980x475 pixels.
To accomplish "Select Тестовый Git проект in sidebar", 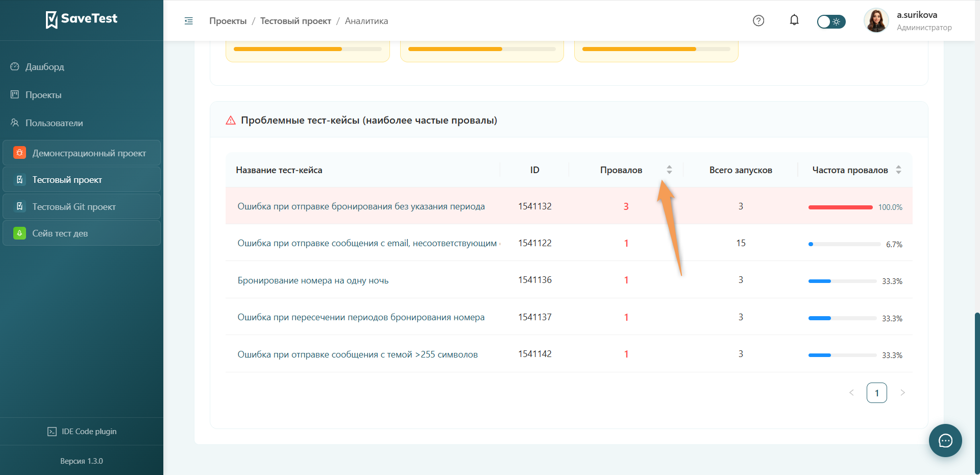I will (82, 207).
